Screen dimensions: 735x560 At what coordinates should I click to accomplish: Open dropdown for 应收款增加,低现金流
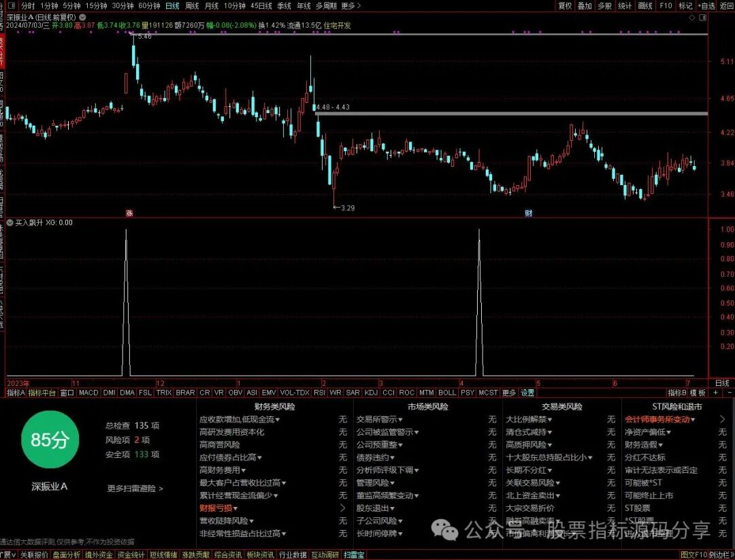click(278, 420)
